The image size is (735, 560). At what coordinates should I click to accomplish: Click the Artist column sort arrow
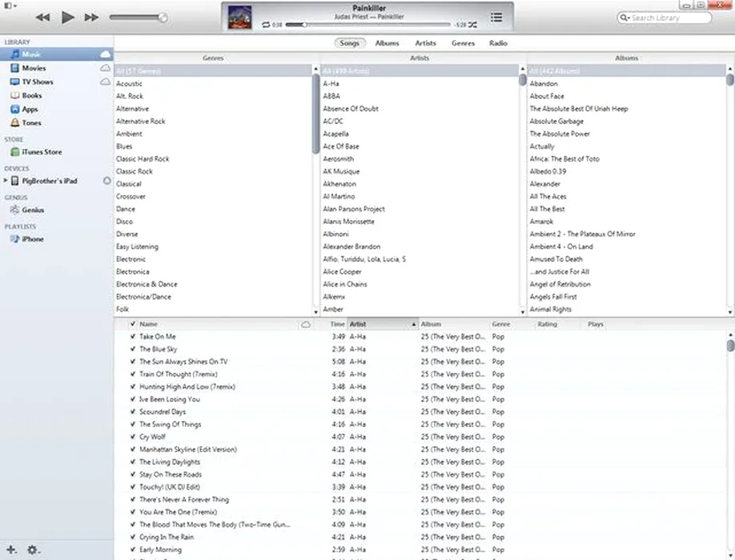[413, 324]
